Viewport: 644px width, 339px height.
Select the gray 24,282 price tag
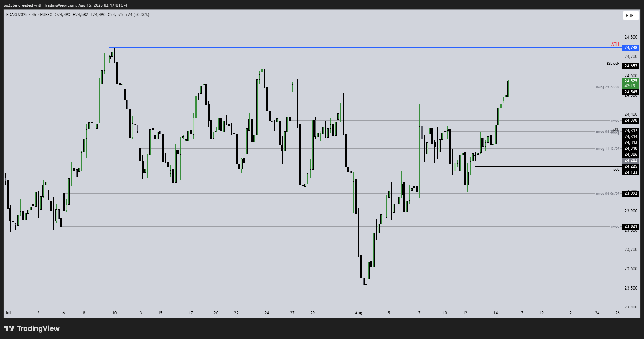point(631,160)
